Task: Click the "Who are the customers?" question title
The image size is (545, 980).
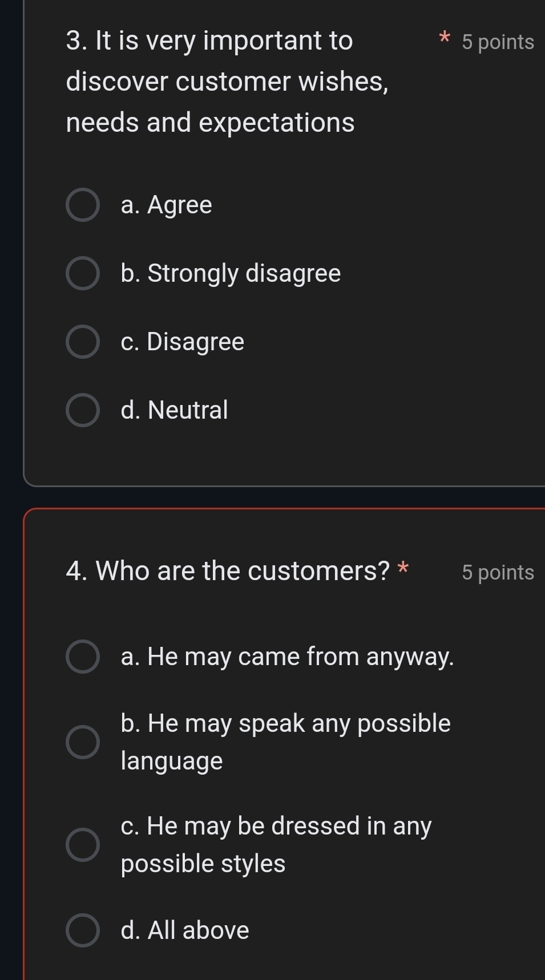Action: (x=228, y=571)
